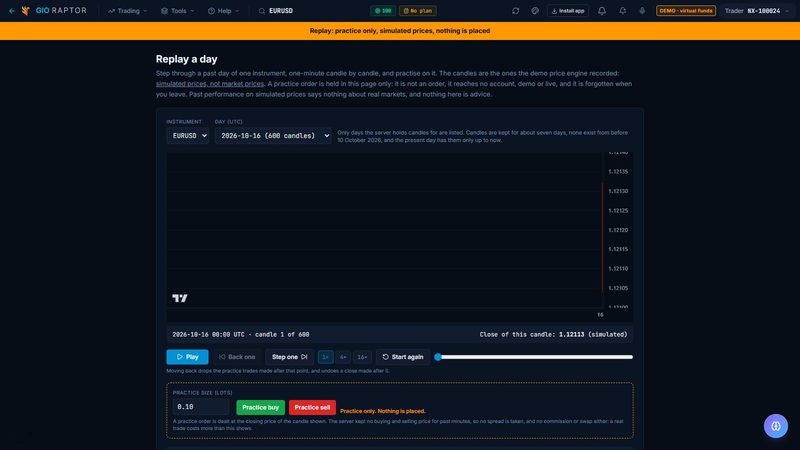Open the Help menu

click(223, 11)
